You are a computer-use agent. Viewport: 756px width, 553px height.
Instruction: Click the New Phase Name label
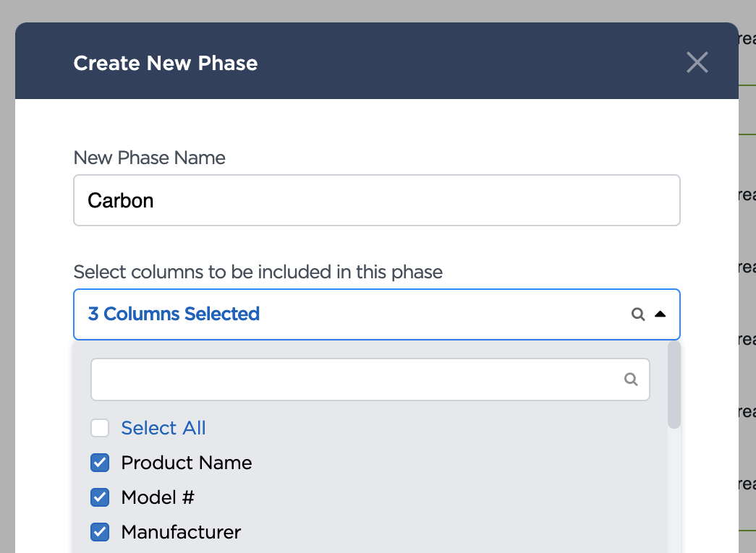point(150,158)
